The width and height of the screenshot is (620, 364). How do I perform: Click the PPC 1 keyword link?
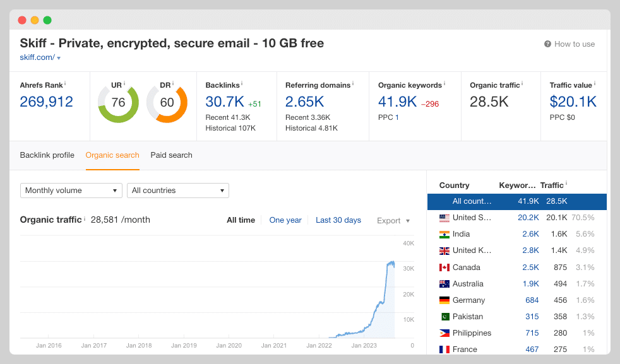point(396,117)
